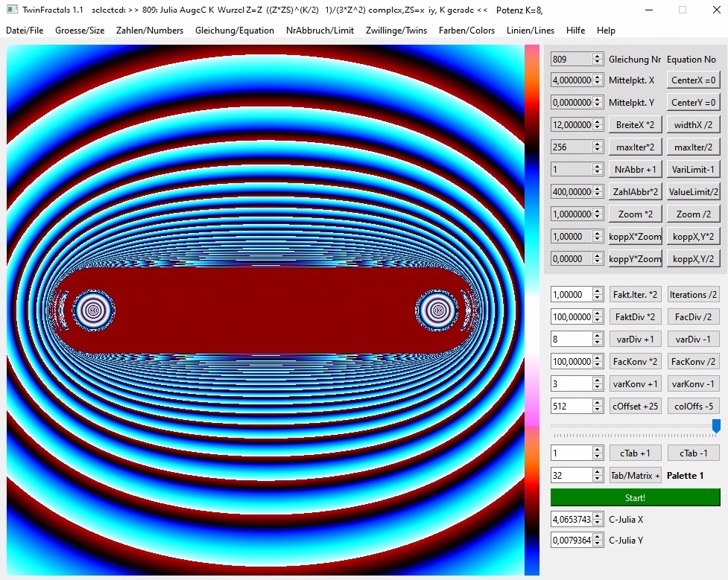This screenshot has width=728, height=580.
Task: Advance the color table with cTab +1
Action: [635, 453]
